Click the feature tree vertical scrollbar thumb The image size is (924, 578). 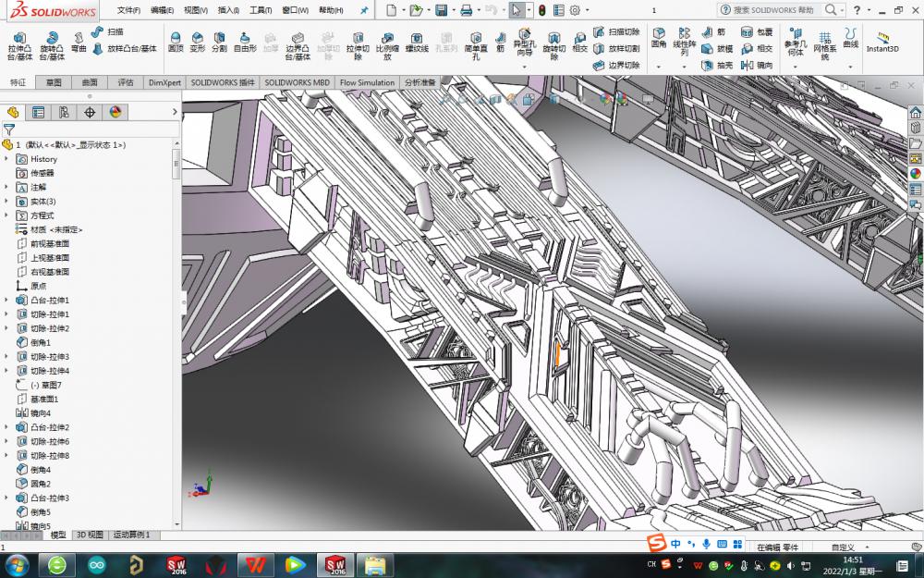[176, 164]
